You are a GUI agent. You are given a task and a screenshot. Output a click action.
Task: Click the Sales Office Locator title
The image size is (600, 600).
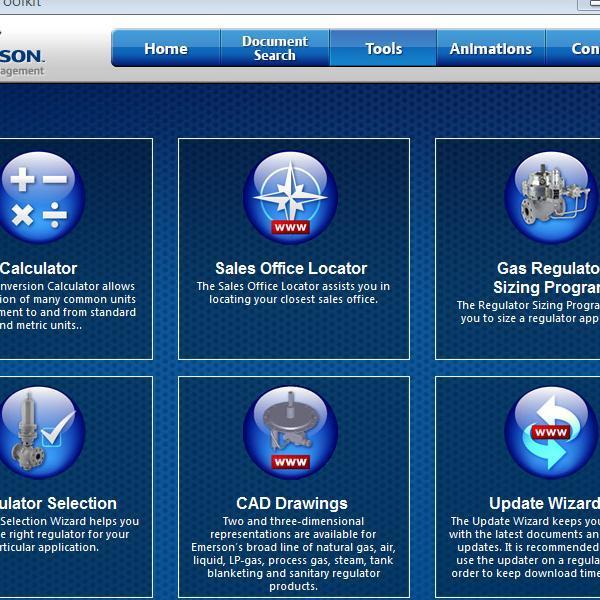tap(291, 268)
